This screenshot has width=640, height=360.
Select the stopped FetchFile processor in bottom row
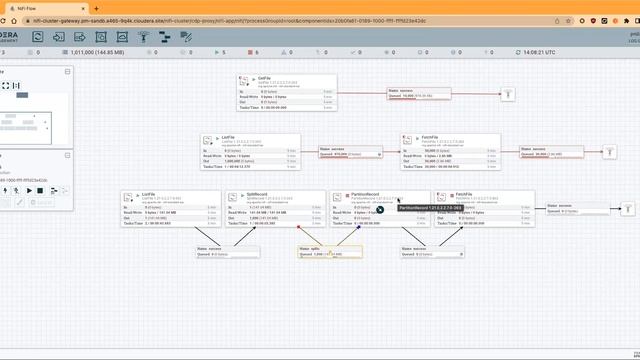(x=484, y=209)
